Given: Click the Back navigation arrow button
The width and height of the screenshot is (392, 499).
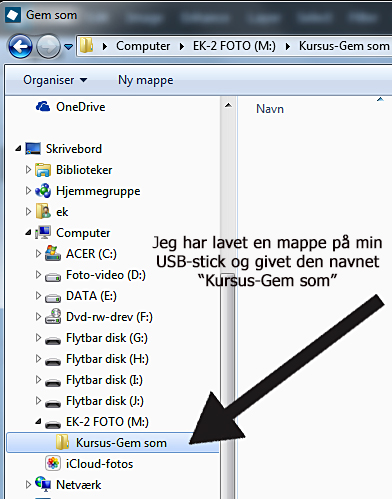Looking at the screenshot, I should 20,47.
